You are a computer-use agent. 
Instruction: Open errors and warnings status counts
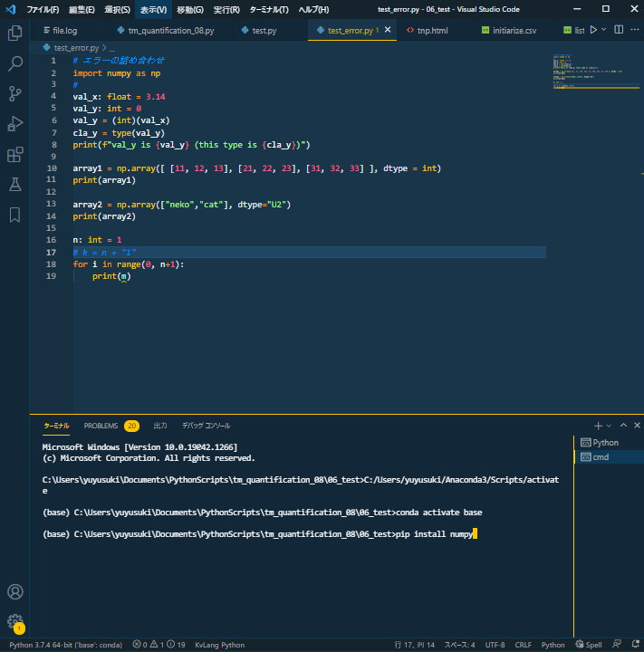pos(159,645)
